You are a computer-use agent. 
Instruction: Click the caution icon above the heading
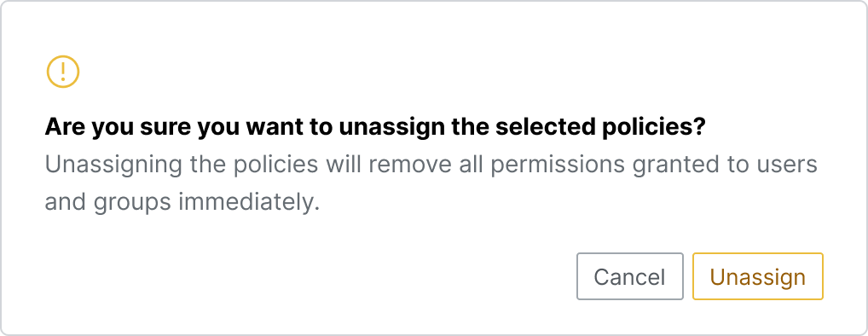[x=63, y=72]
